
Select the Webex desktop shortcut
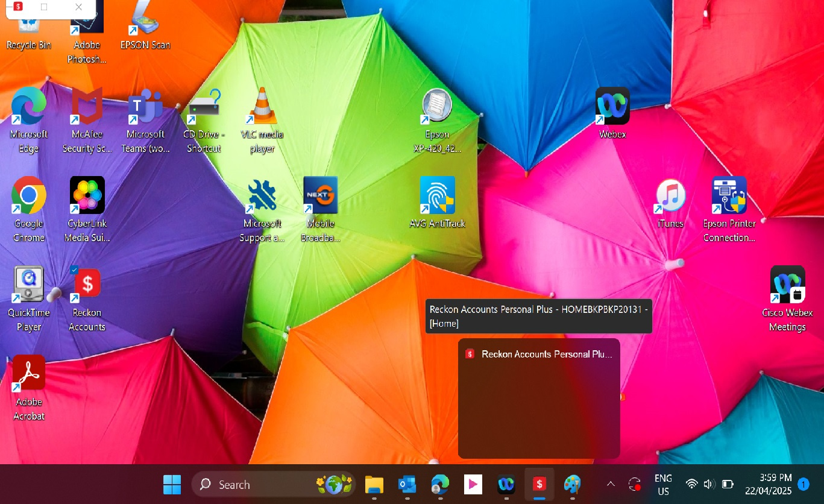tap(612, 115)
